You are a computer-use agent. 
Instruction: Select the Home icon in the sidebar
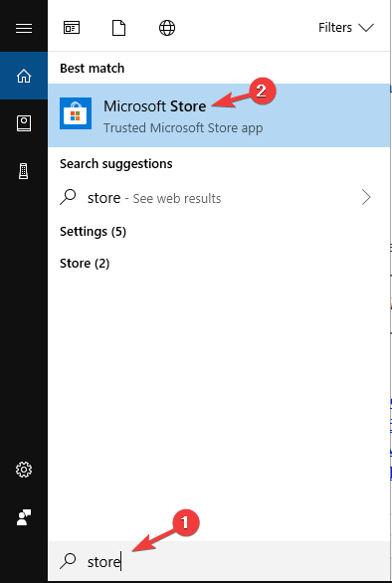[x=24, y=76]
